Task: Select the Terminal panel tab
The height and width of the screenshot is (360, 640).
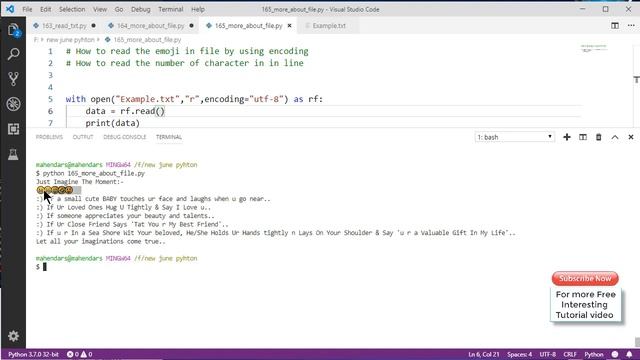Action: pos(169,137)
